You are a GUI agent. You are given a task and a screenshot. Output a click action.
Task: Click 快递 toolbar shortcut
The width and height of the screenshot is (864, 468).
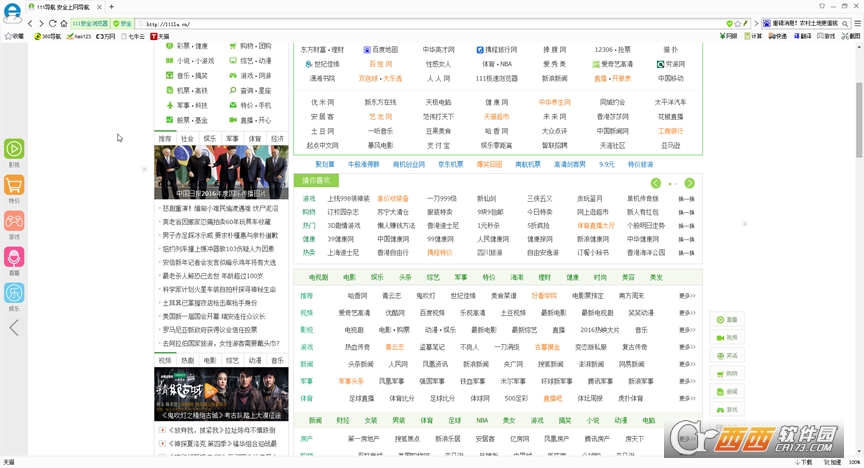(x=778, y=36)
